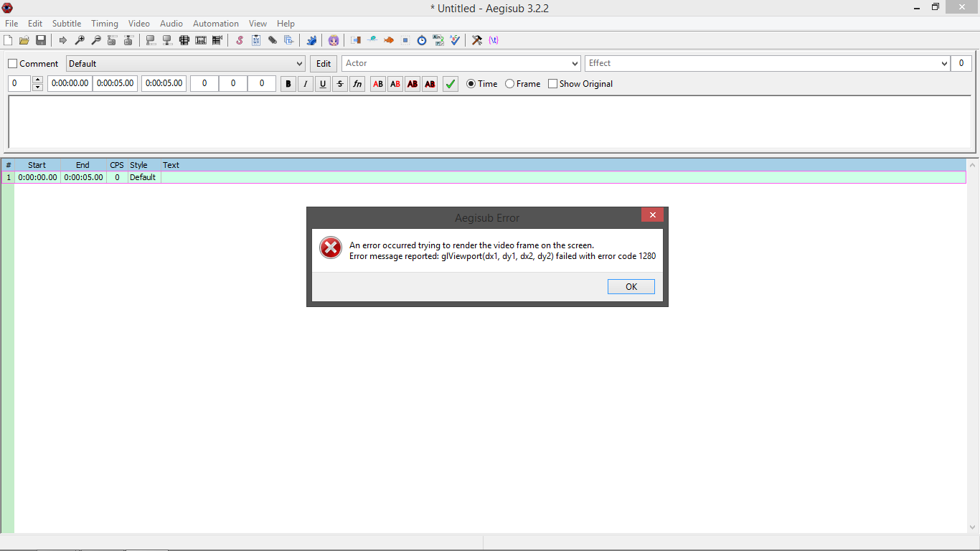Open the Resample Resolution tool
Viewport: 980px width, 551px height.
pyautogui.click(x=405, y=40)
